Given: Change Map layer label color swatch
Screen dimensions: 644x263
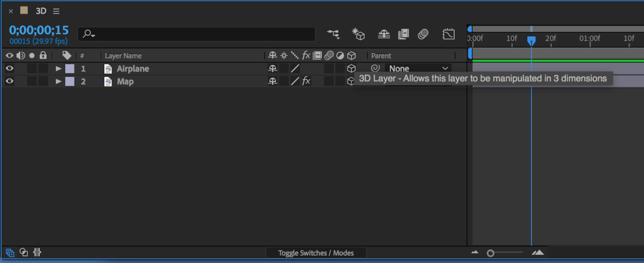Looking at the screenshot, I should 70,81.
